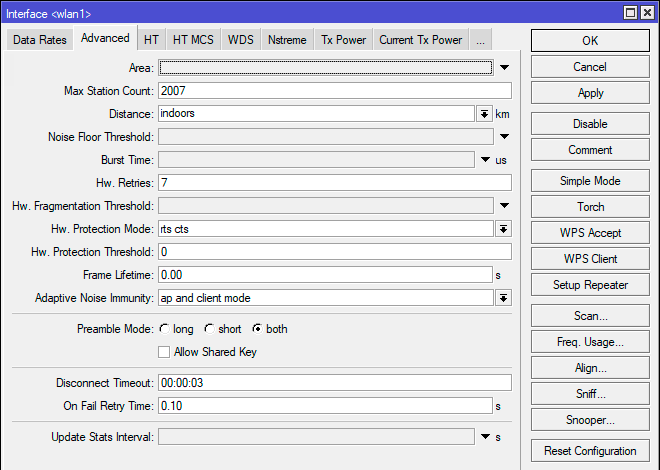Expand the Noise Floor Threshold field
This screenshot has height=470, width=660.
[x=505, y=137]
